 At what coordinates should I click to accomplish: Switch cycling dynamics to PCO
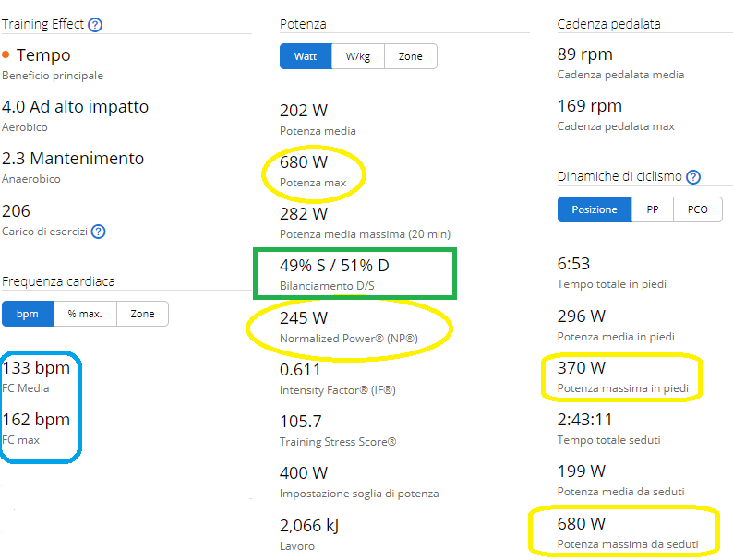point(698,209)
